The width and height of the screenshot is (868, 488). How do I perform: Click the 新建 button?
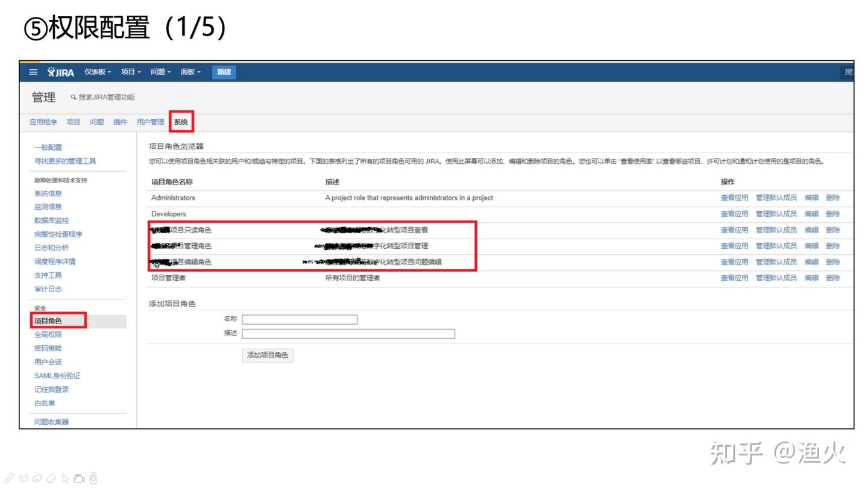(224, 72)
